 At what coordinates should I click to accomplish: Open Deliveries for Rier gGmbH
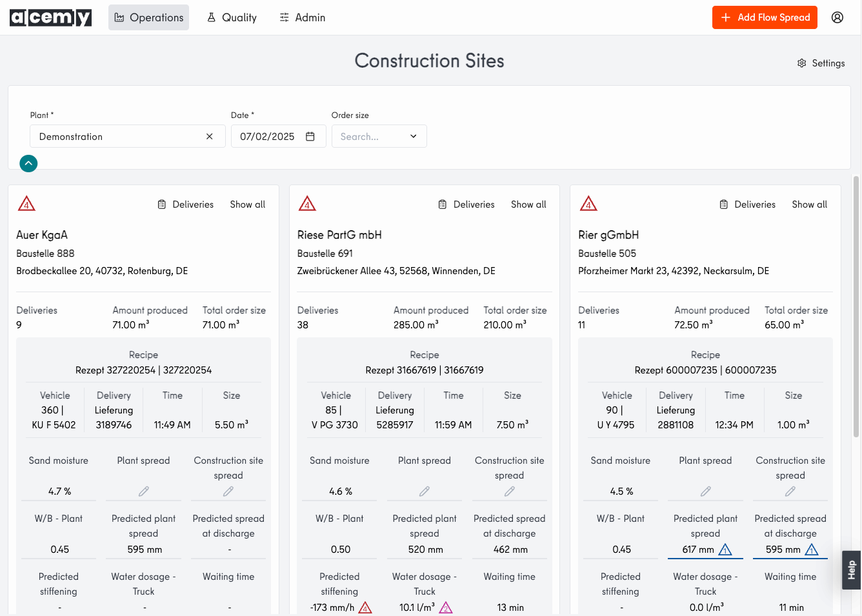747,204
